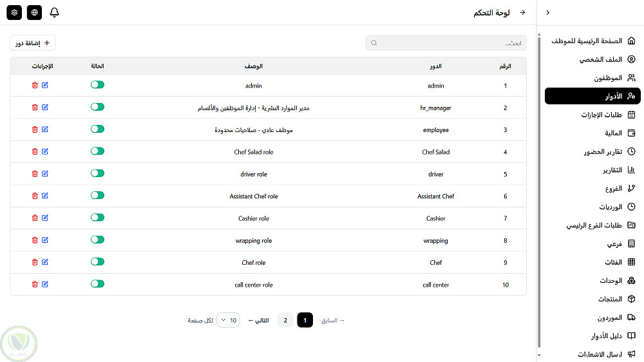
Task: Open language selector globe icon
Action: tap(34, 13)
